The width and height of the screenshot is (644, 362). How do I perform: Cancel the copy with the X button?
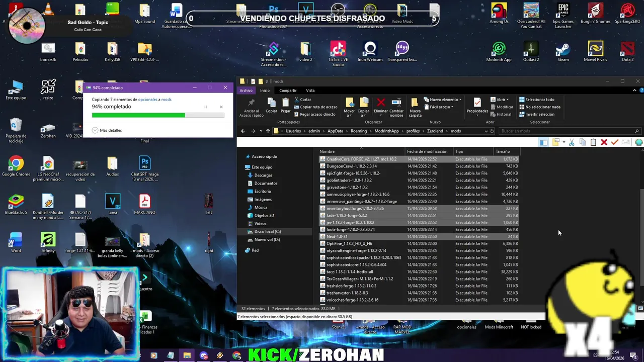(x=221, y=107)
